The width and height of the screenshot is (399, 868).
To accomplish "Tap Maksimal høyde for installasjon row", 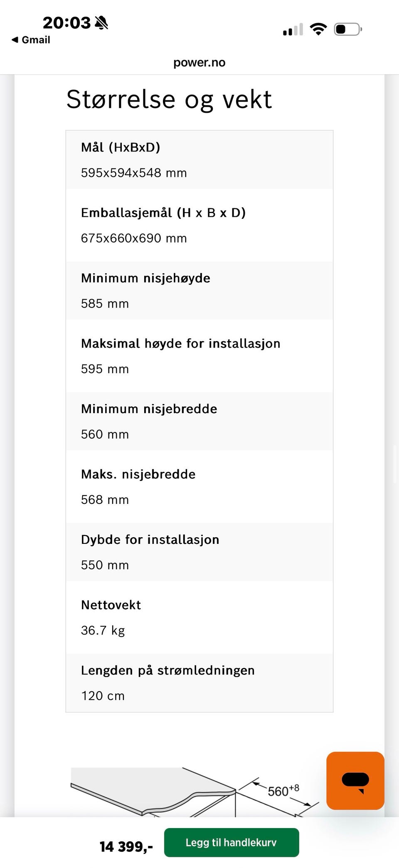I will coord(199,356).
